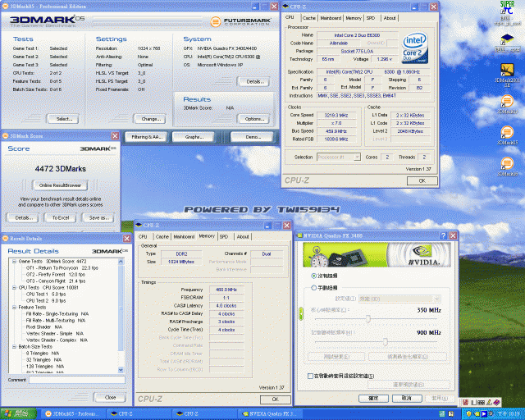The width and height of the screenshot is (525, 420).
Task: Click the NVIDIA logo banner
Action: pos(377,254)
